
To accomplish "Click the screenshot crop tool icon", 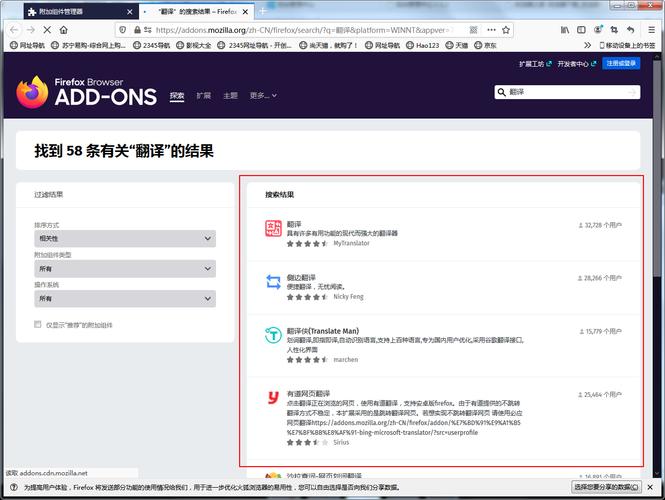I will [x=614, y=30].
